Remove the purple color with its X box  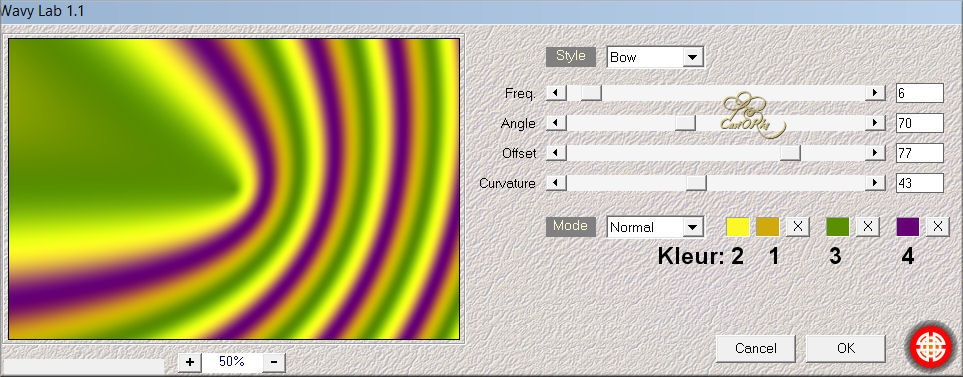938,227
